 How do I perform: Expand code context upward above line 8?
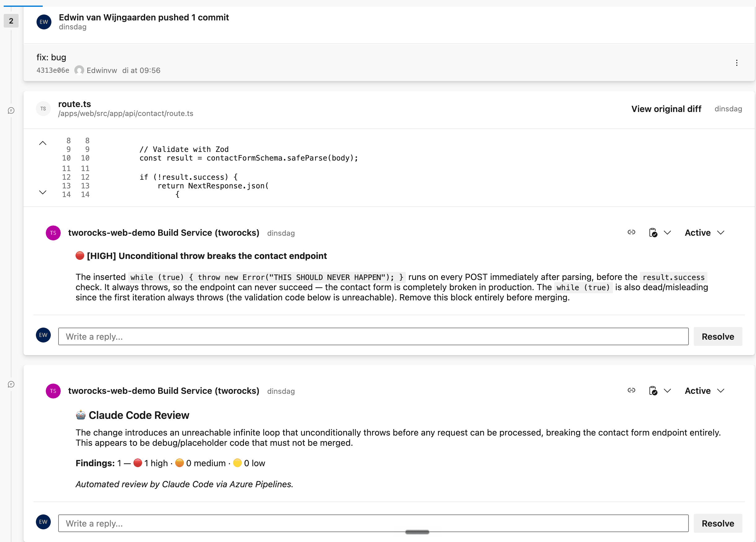tap(43, 143)
